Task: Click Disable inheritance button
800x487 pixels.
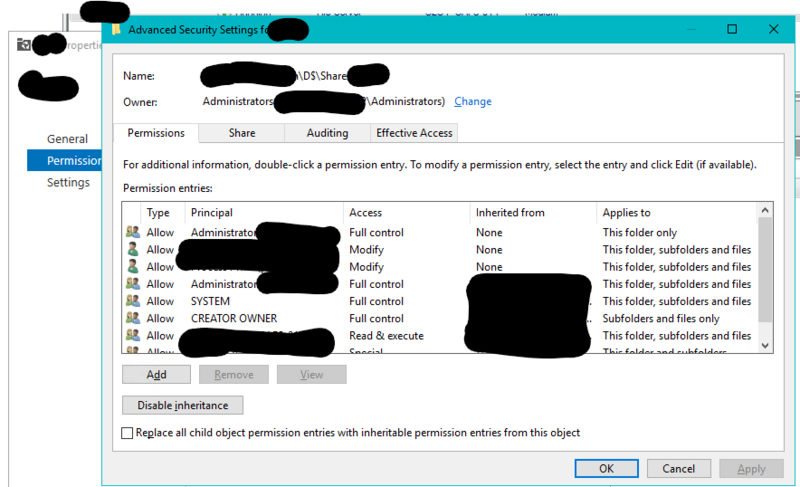Action: point(183,405)
